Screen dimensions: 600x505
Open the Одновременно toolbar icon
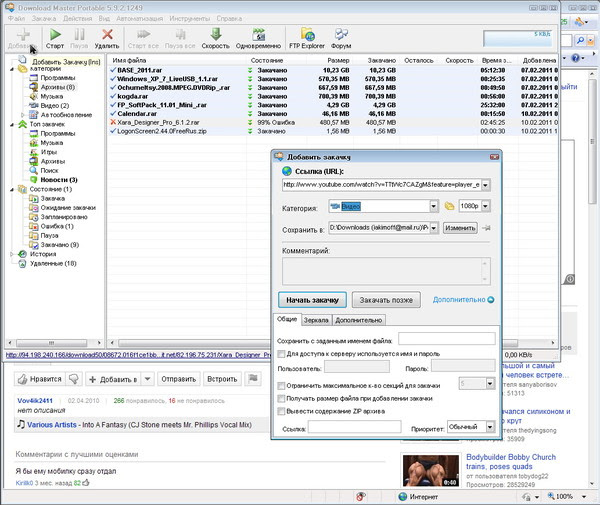click(259, 34)
